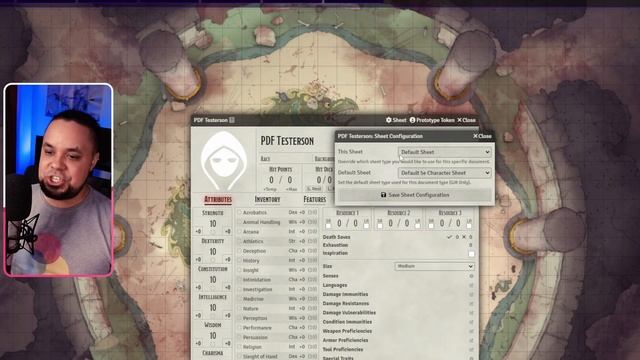Check Resource 3 long rest box

[x=469, y=226]
